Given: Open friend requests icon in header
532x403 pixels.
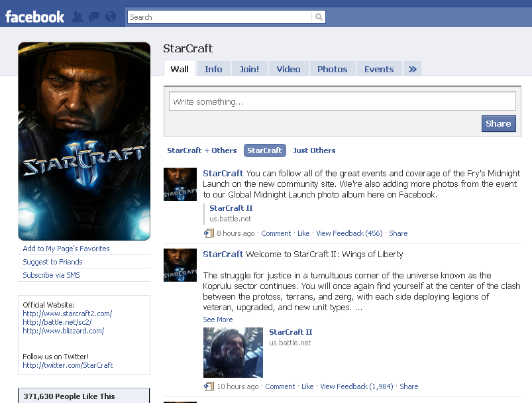Looking at the screenshot, I should pos(78,17).
